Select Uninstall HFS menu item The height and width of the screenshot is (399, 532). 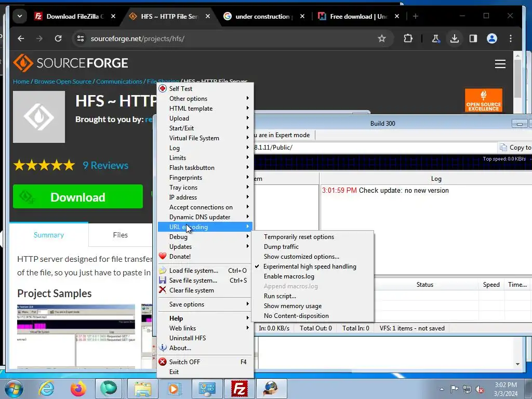tap(206, 338)
